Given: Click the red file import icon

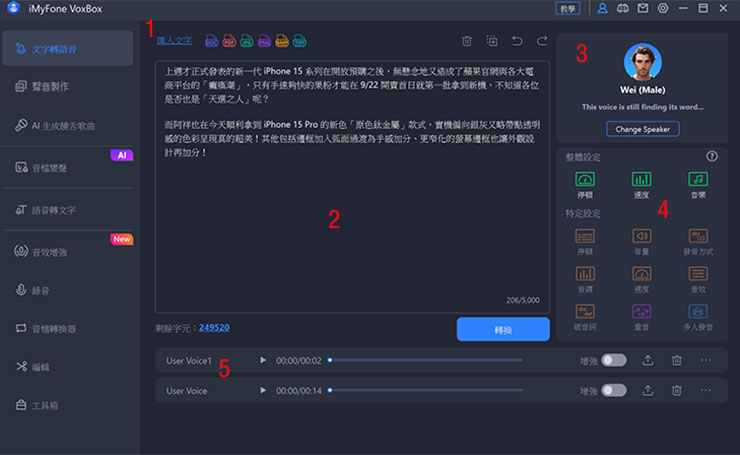Looking at the screenshot, I should click(229, 41).
